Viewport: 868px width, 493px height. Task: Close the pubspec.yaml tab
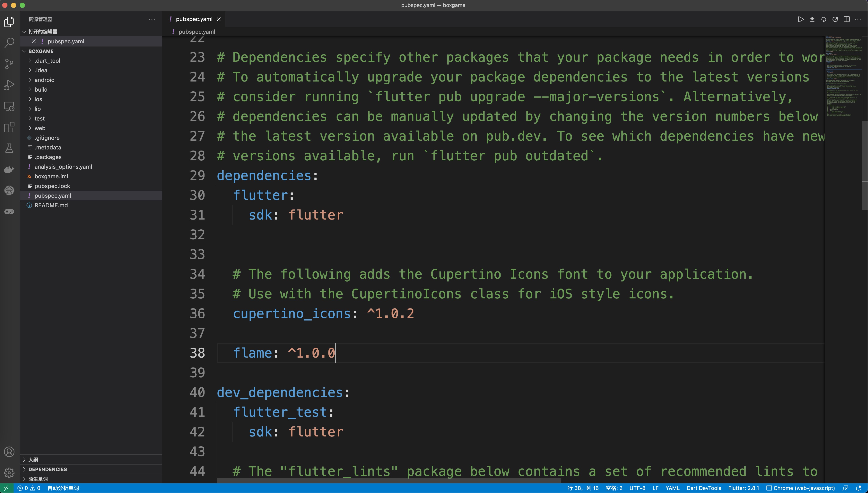219,19
